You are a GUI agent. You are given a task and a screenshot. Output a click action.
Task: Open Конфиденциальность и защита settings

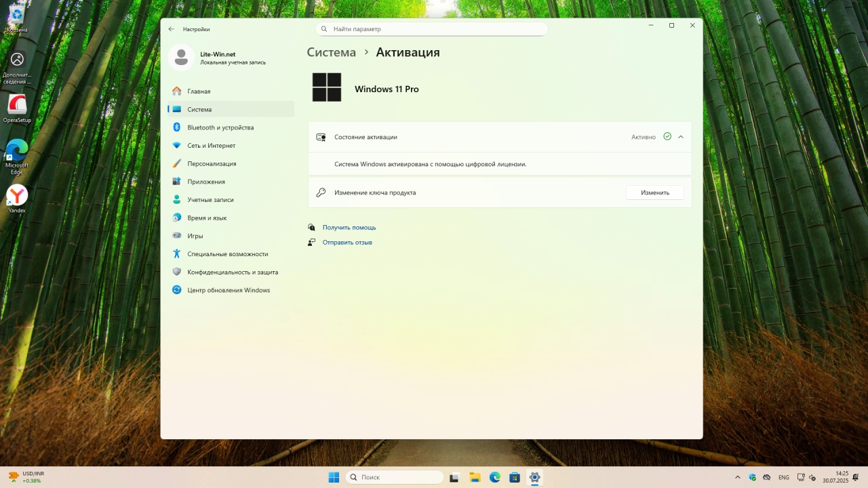pos(231,272)
